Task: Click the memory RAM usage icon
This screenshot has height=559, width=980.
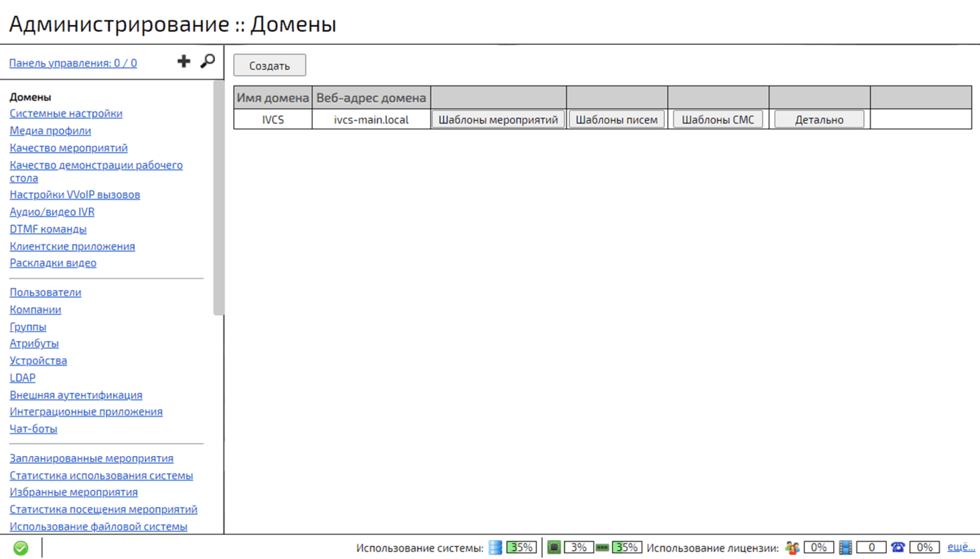Action: coord(602,548)
